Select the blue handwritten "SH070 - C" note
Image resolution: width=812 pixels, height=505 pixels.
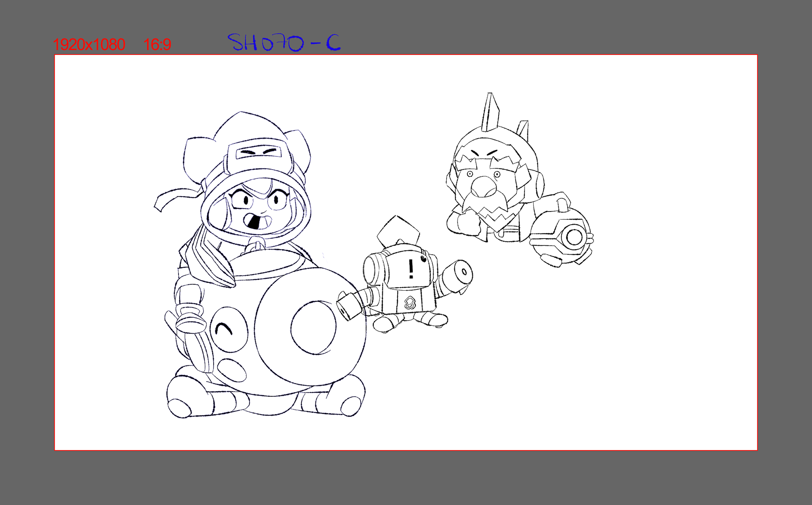point(284,42)
